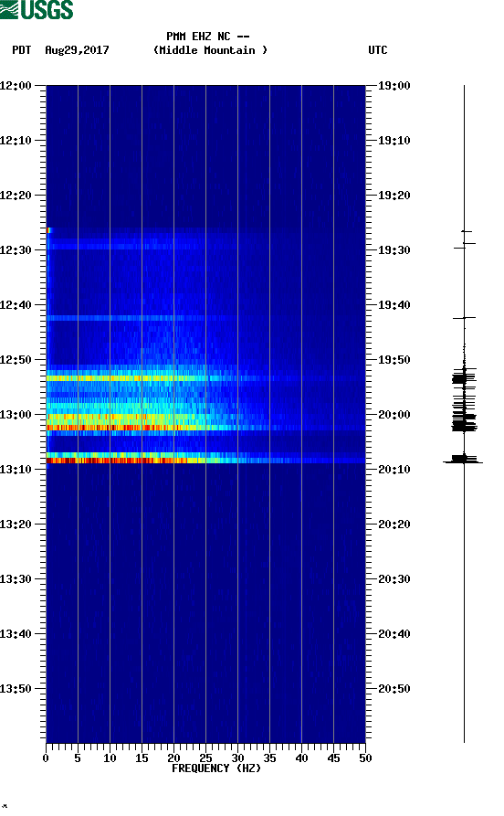This screenshot has width=504, height=816.
Task: Click the '10' frequency axis label
Action: 110,758
